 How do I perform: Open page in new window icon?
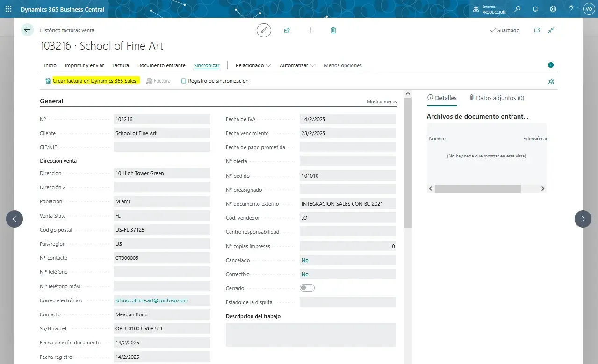[537, 30]
